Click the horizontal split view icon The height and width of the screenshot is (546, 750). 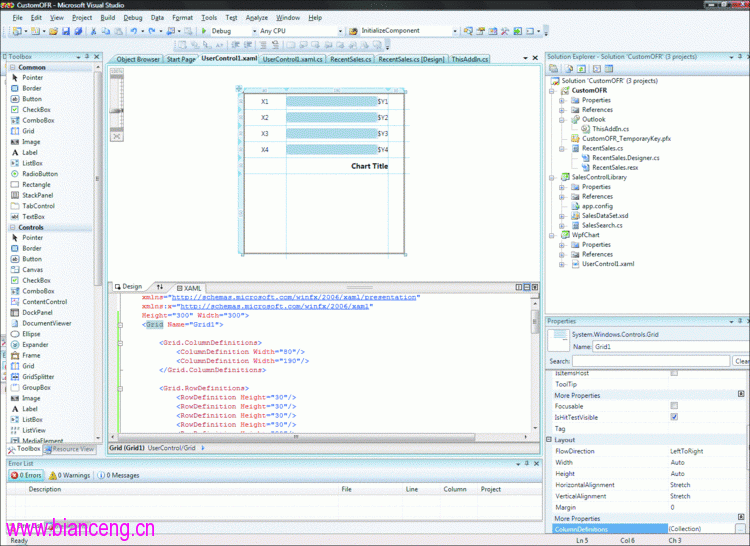[527, 287]
